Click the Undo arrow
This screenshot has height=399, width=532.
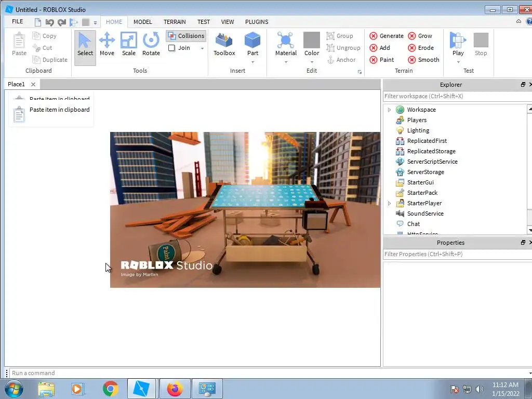tap(49, 22)
